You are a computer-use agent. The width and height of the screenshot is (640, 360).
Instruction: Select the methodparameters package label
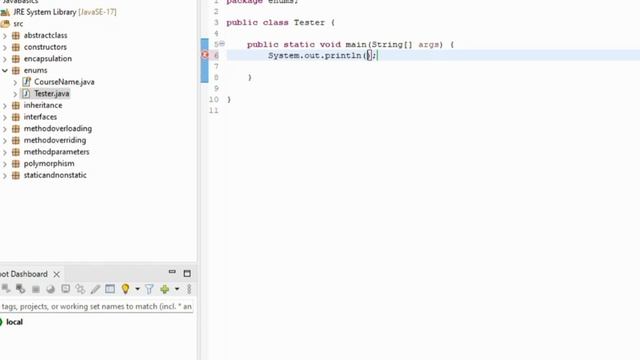pos(56,152)
